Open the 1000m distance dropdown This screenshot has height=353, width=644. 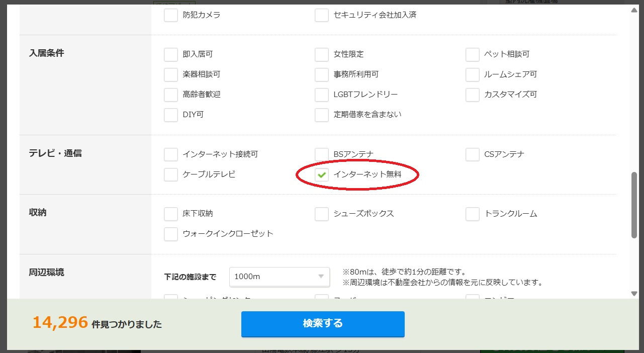pyautogui.click(x=279, y=277)
